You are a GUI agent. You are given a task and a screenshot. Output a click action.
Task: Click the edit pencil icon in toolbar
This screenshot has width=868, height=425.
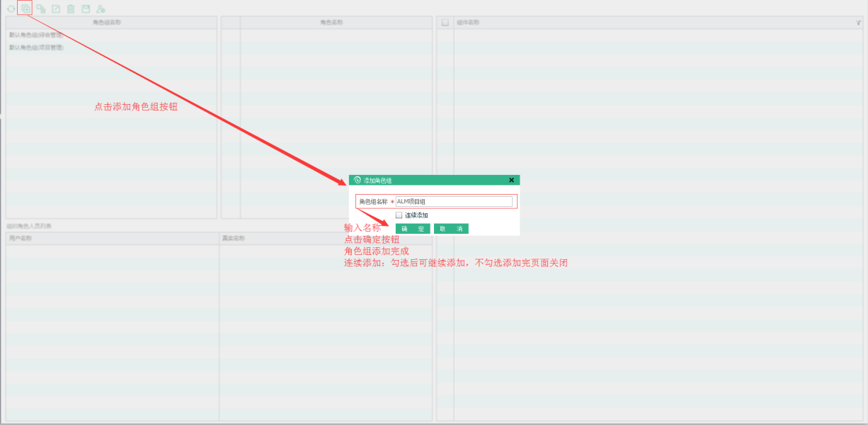[x=56, y=9]
